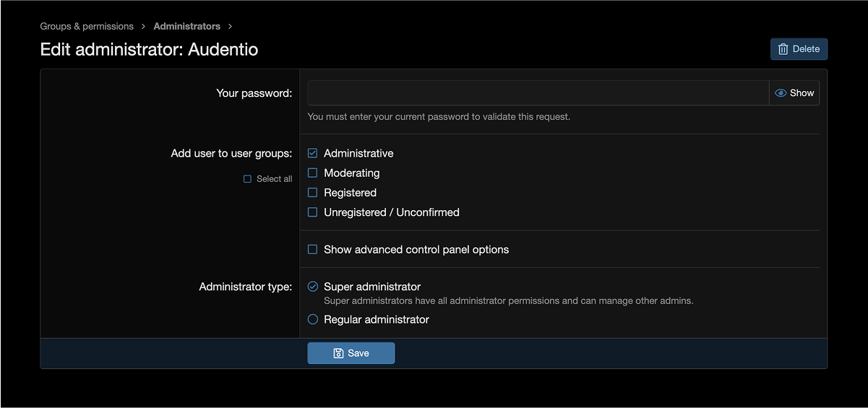868x408 pixels.
Task: Click the Save button
Action: tap(351, 353)
